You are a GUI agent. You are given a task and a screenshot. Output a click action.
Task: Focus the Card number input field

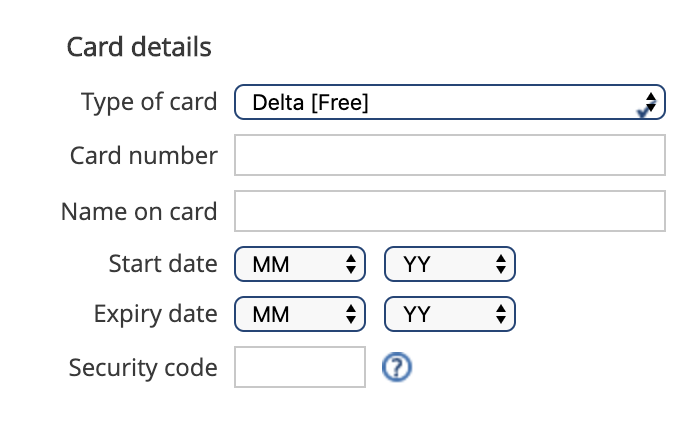(450, 155)
